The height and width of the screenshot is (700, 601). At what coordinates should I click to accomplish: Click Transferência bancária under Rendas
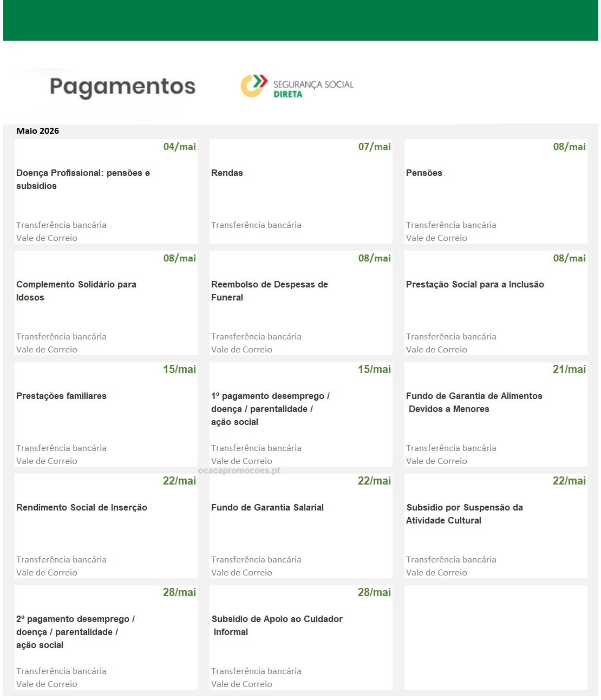(256, 225)
